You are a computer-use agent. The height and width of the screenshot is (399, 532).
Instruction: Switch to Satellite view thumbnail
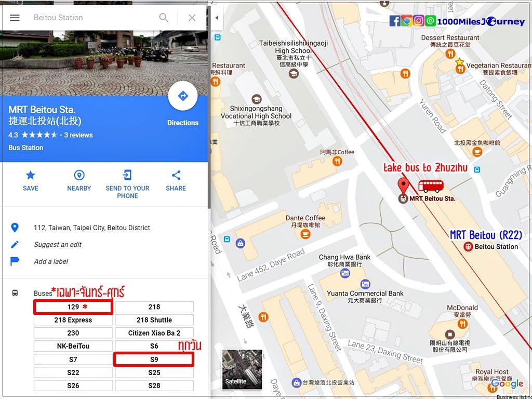pos(242,369)
